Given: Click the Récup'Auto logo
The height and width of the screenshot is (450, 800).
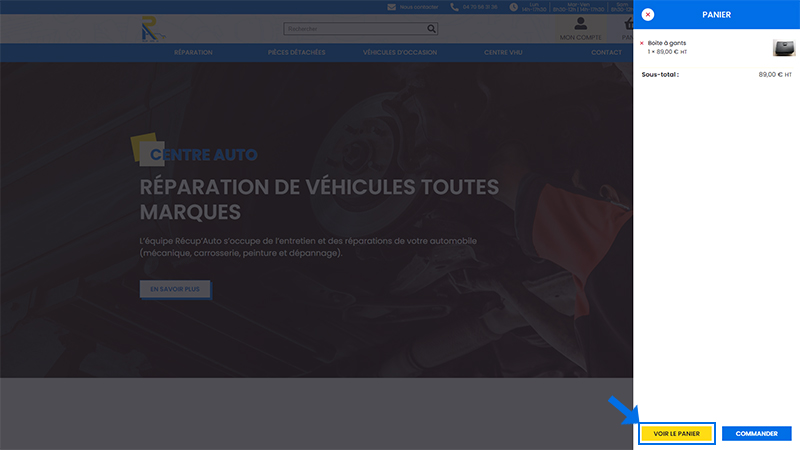Looking at the screenshot, I should [153, 29].
